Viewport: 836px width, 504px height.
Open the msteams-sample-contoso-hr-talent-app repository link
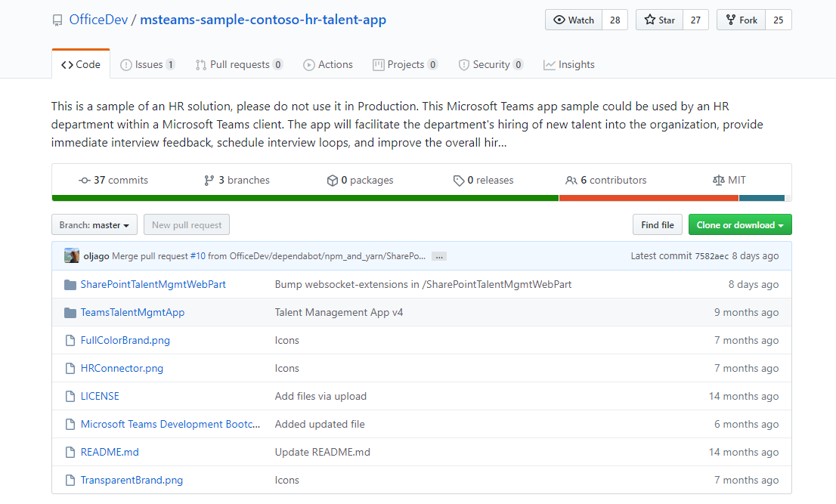point(263,20)
